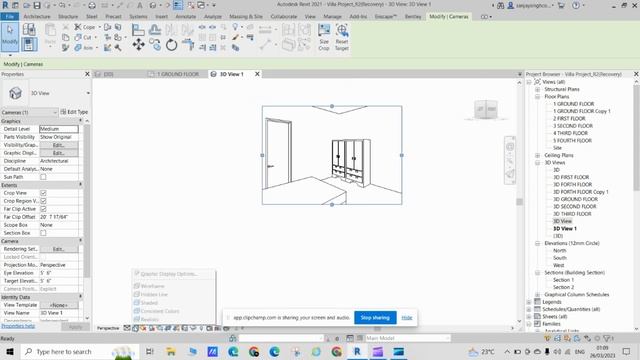Click the Text tool in quick access toolbar
The width and height of the screenshot is (640, 360).
(140, 5)
